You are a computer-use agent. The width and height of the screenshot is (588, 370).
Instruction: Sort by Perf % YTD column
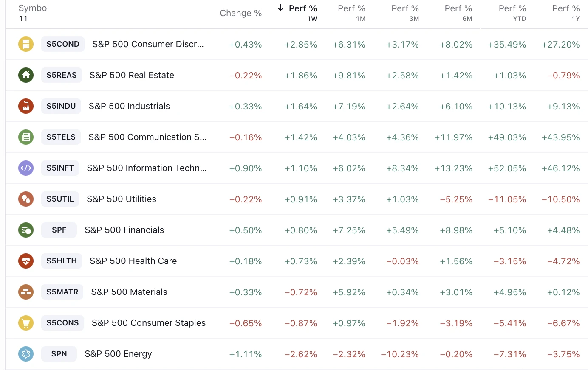[512, 13]
